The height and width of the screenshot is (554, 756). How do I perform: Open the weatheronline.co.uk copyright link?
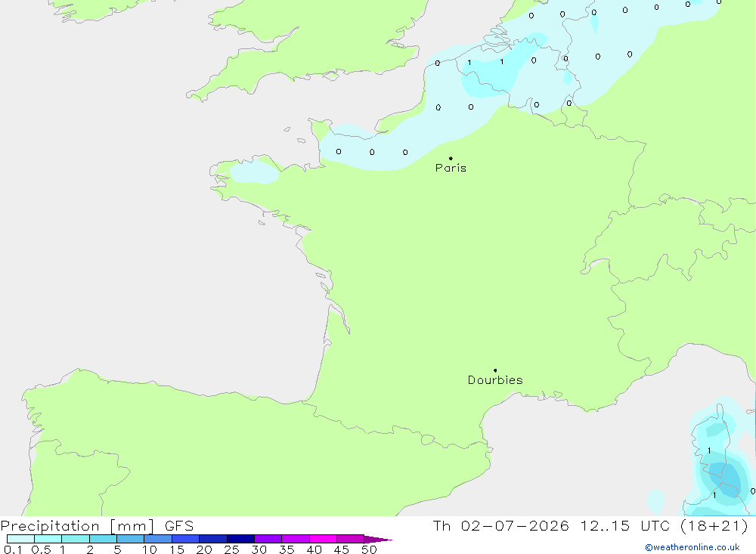point(692,547)
